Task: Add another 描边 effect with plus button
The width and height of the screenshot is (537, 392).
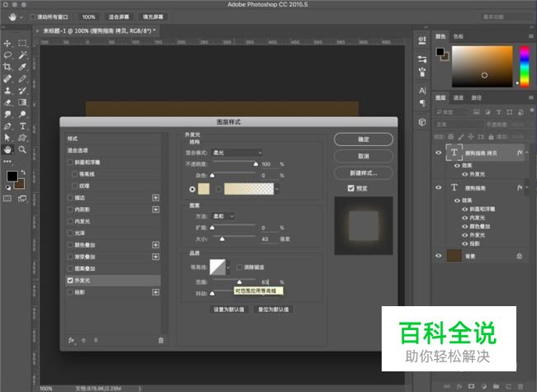Action: [x=155, y=198]
